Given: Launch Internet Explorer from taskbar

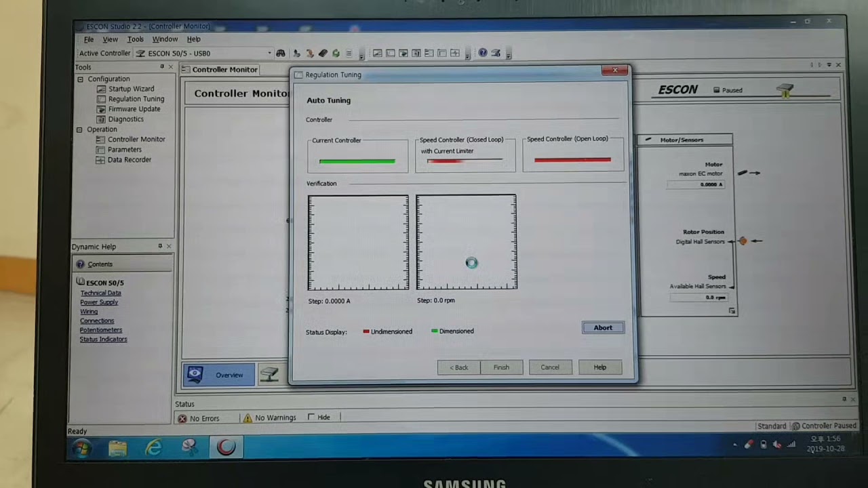Looking at the screenshot, I should [154, 448].
